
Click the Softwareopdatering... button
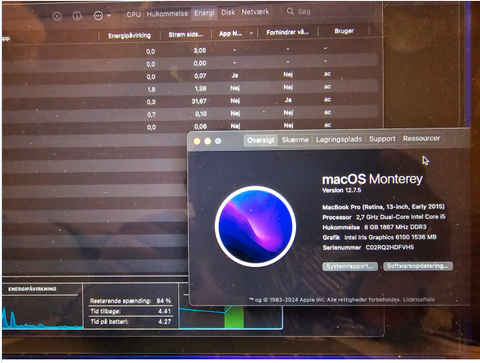418,266
